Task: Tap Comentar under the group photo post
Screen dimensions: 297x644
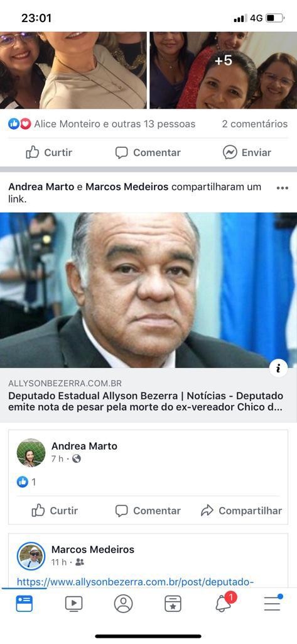Action: 148,153
